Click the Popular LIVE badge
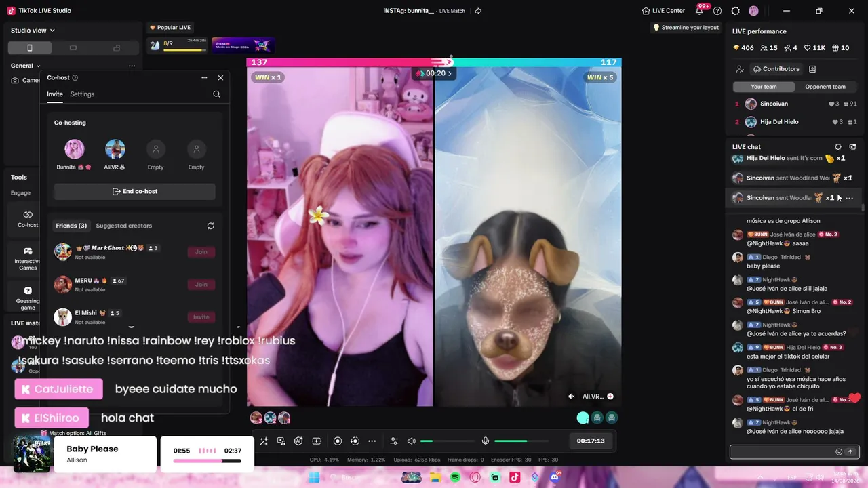This screenshot has width=868, height=488. pos(170,28)
